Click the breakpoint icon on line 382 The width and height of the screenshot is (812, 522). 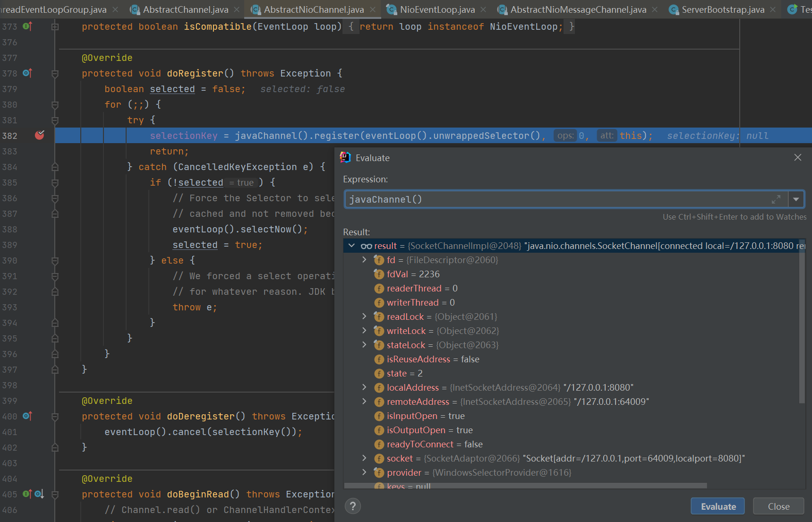(x=40, y=136)
